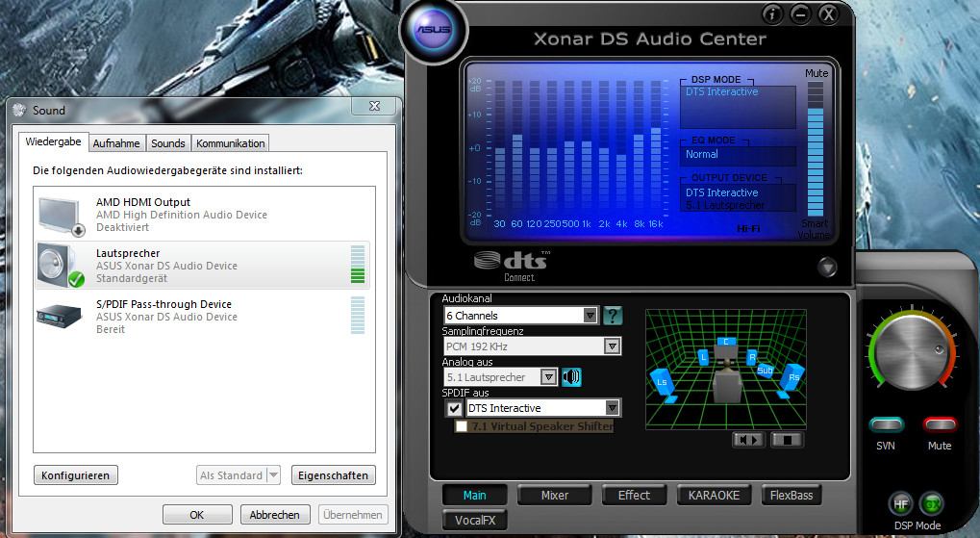Enable or disable the SPDIF aus checkbox
Image resolution: width=980 pixels, height=538 pixels.
[x=454, y=408]
